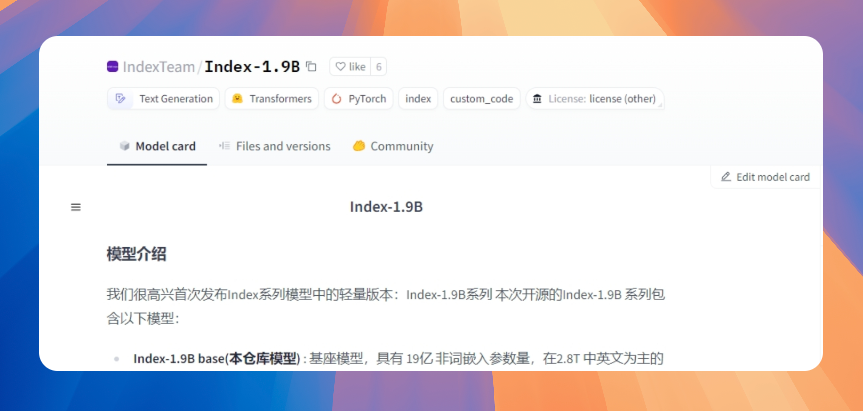Open the IndexTeam organization link
This screenshot has width=863, height=411.
[x=159, y=67]
